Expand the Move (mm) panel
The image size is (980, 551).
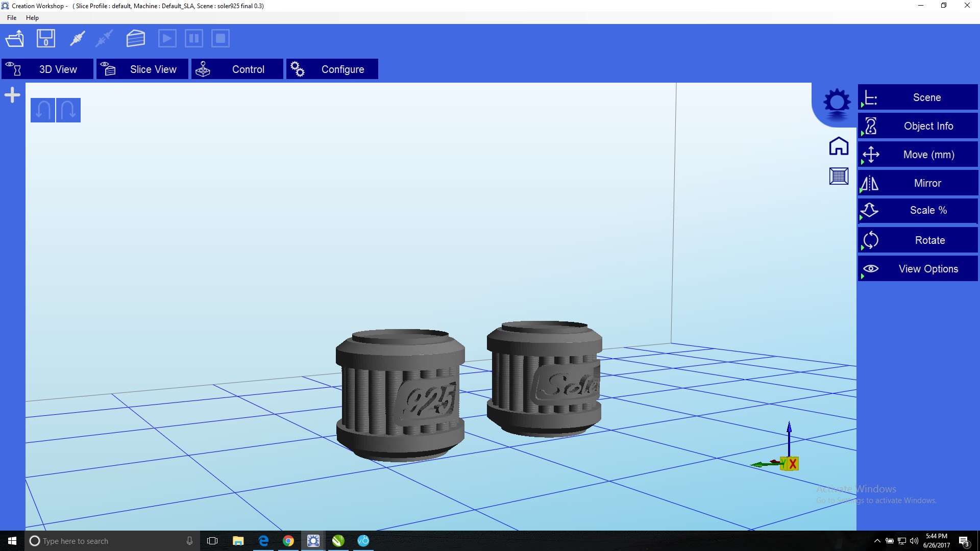pos(918,155)
